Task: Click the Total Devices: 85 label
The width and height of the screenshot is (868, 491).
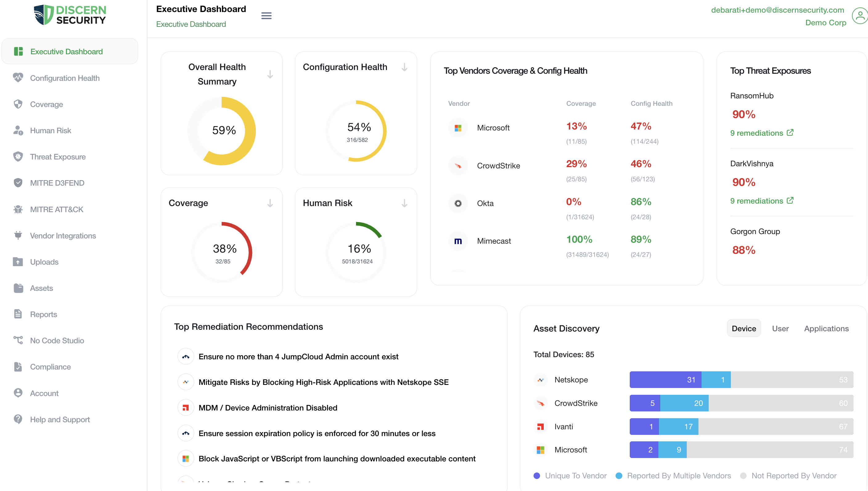Action: 564,354
